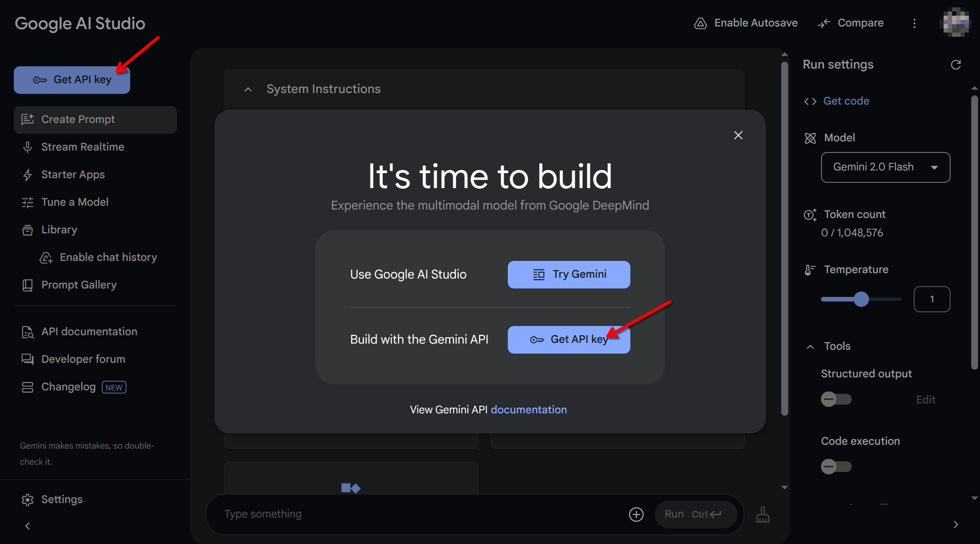Click the Temperature value field

(x=932, y=299)
